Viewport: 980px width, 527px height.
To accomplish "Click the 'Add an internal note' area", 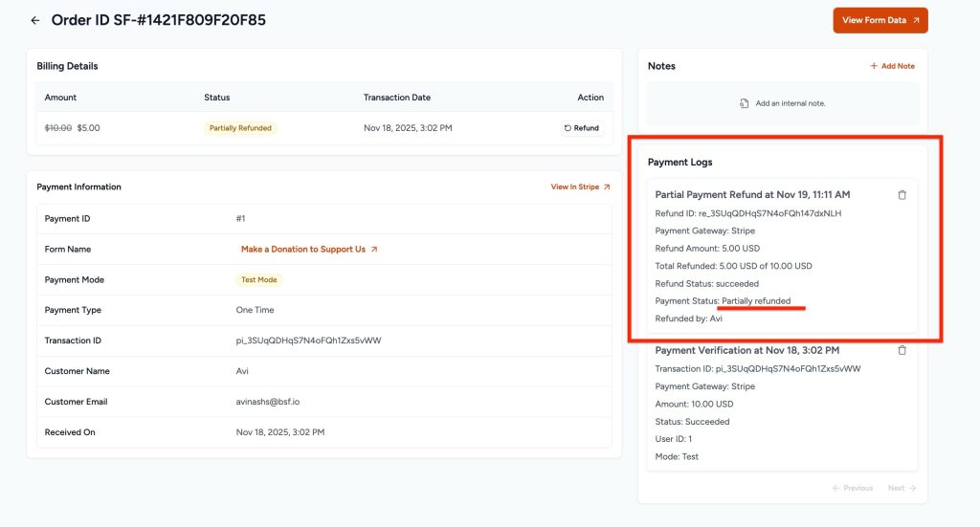I will coord(782,103).
